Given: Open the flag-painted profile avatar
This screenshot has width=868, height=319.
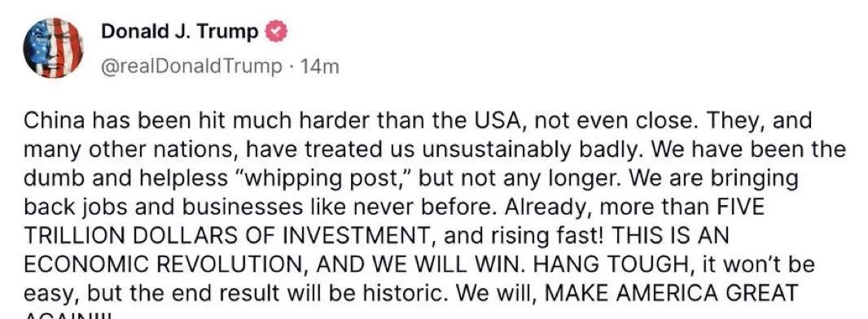Looking at the screenshot, I should [x=53, y=48].
